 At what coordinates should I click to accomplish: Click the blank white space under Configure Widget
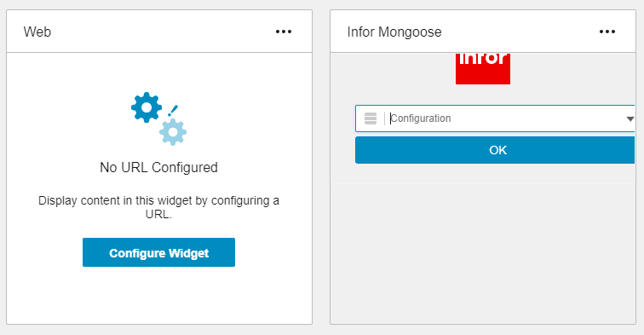(159, 295)
